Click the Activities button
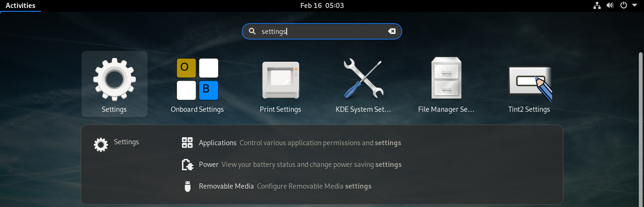Viewport: 644px width, 207px height. [20, 6]
